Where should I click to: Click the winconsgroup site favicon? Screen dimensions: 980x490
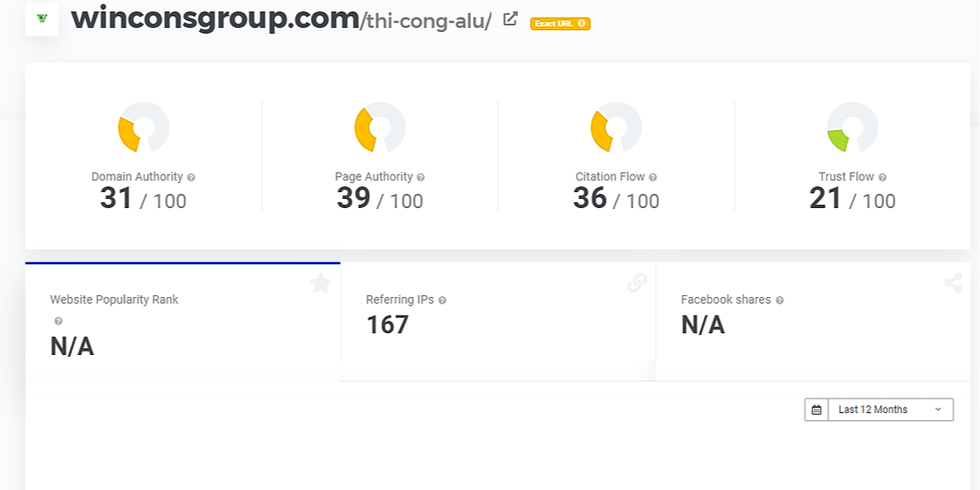42,18
